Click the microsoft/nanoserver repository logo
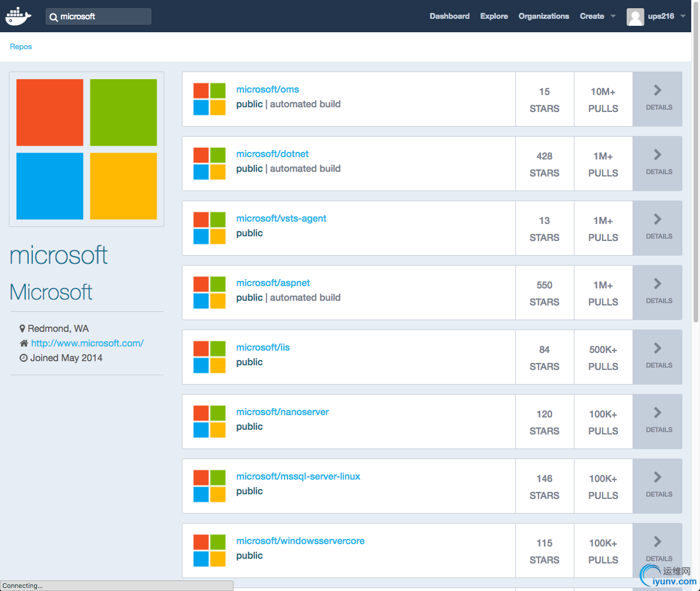Screen dimensions: 700x591 tap(209, 422)
